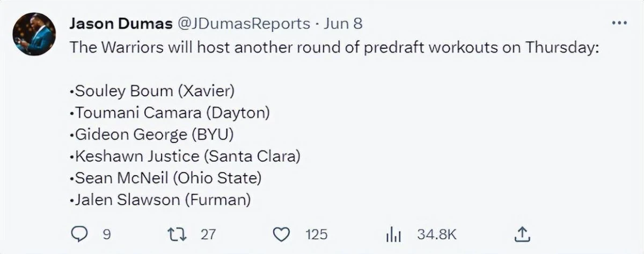Open tweet analytics via the bar chart icon
The height and width of the screenshot is (254, 644).
(393, 234)
